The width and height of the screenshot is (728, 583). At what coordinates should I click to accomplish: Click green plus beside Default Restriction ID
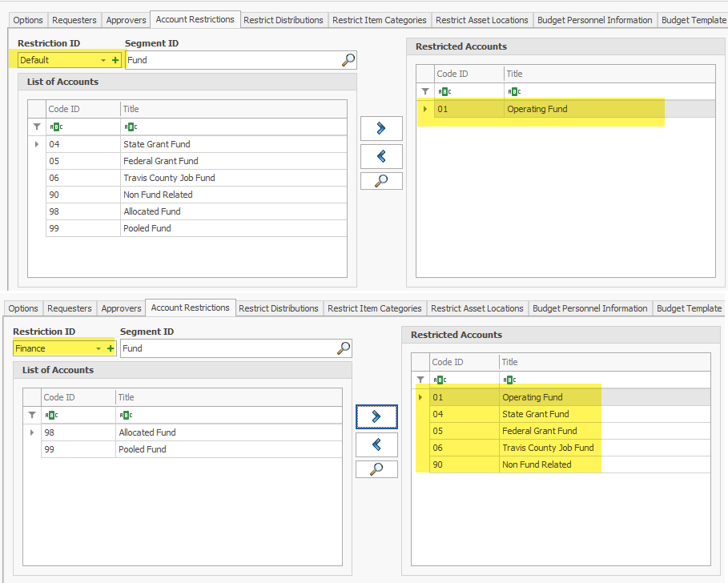pyautogui.click(x=115, y=60)
